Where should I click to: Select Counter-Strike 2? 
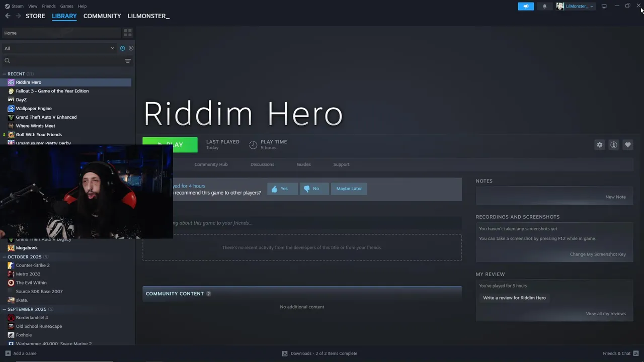coord(33,265)
